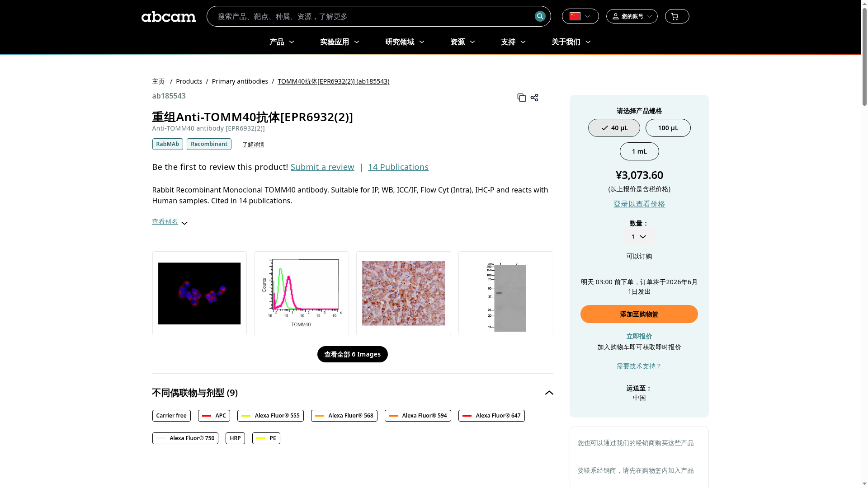Go to abcam home logo
This screenshot has height=488, width=868.
[x=169, y=17]
